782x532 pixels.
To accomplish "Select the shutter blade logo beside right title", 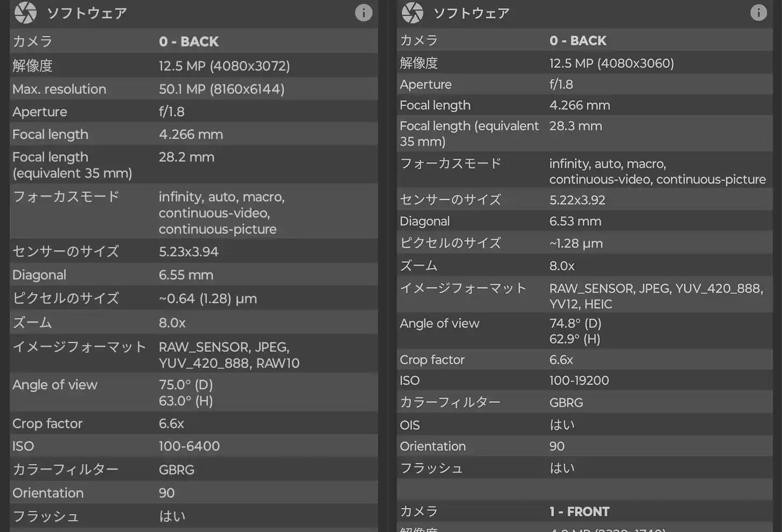I will coord(413,12).
